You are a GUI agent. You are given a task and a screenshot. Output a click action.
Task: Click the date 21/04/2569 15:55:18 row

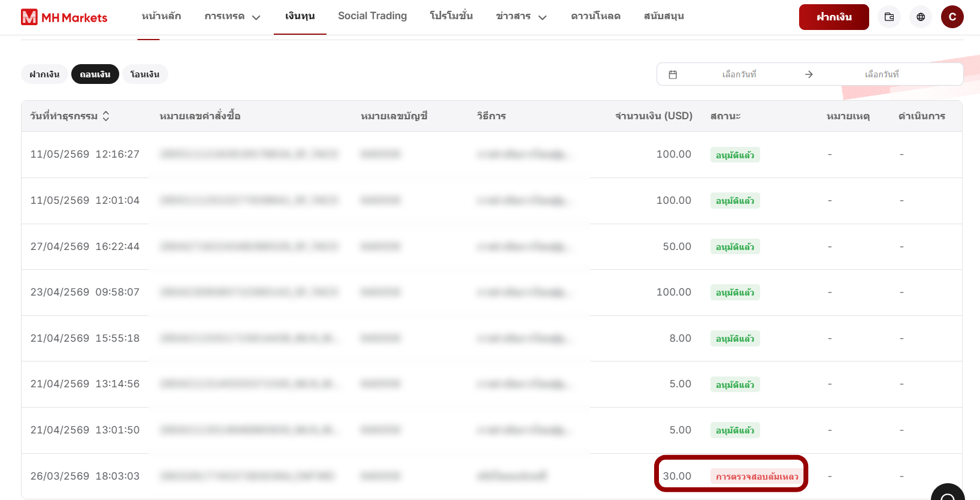pyautogui.click(x=492, y=339)
